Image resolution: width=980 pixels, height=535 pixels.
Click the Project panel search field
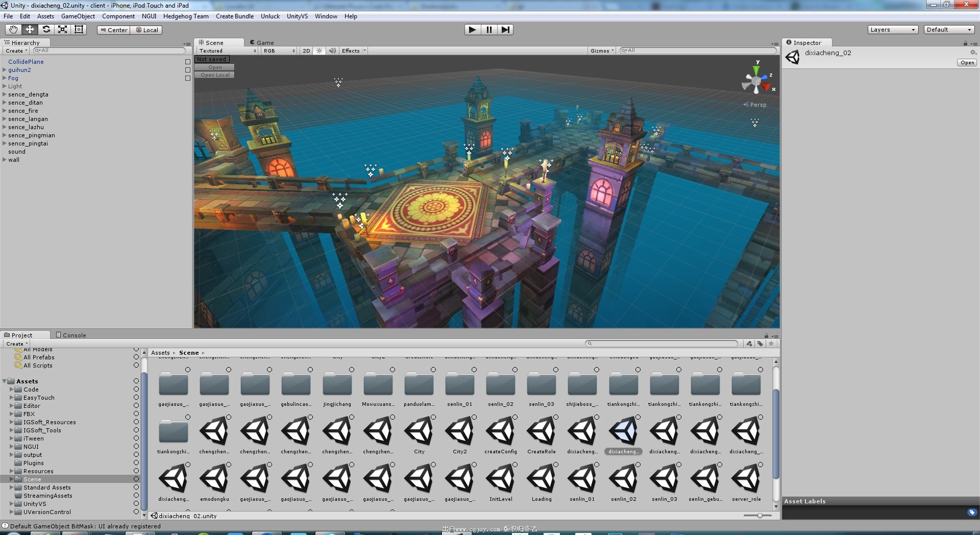click(661, 344)
